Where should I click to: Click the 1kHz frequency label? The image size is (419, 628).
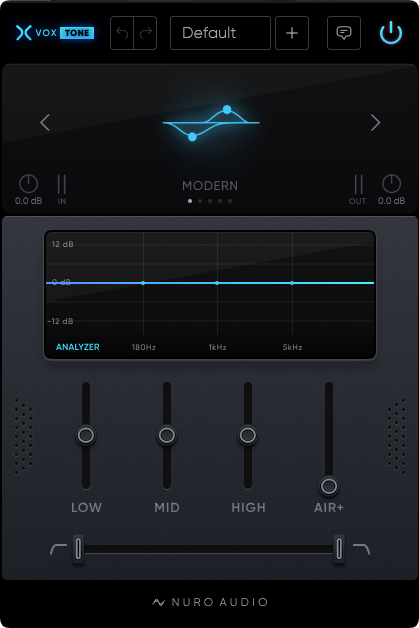tap(218, 347)
